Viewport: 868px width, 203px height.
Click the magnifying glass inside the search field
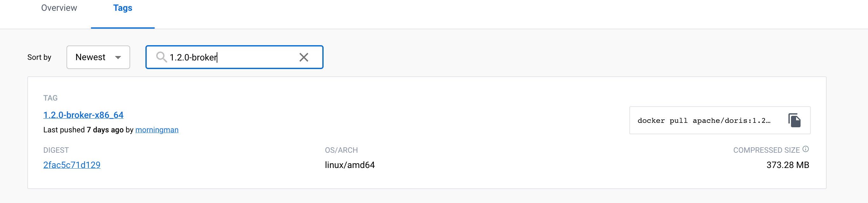(161, 57)
